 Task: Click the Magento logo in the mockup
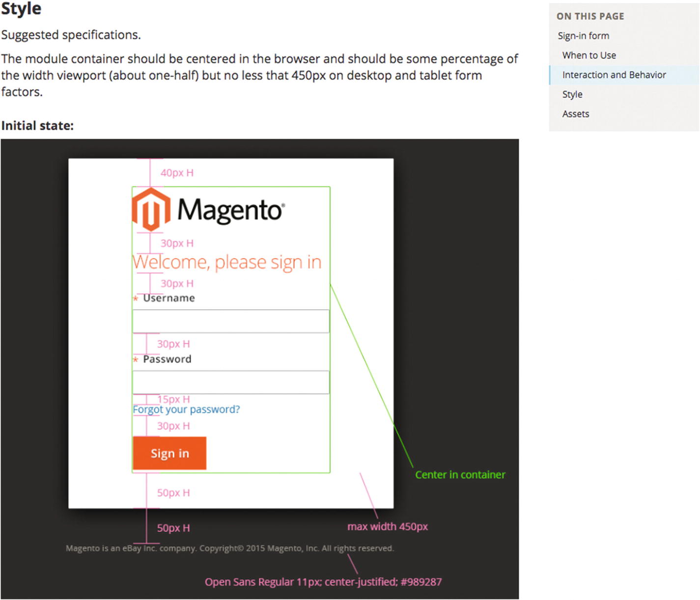click(x=208, y=210)
